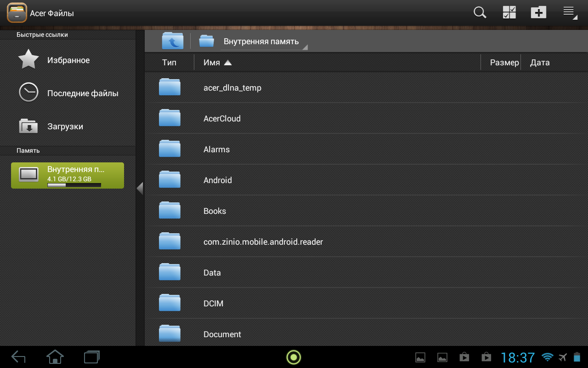Viewport: 588px width, 368px height.
Task: Open the search magnifier icon
Action: [480, 13]
